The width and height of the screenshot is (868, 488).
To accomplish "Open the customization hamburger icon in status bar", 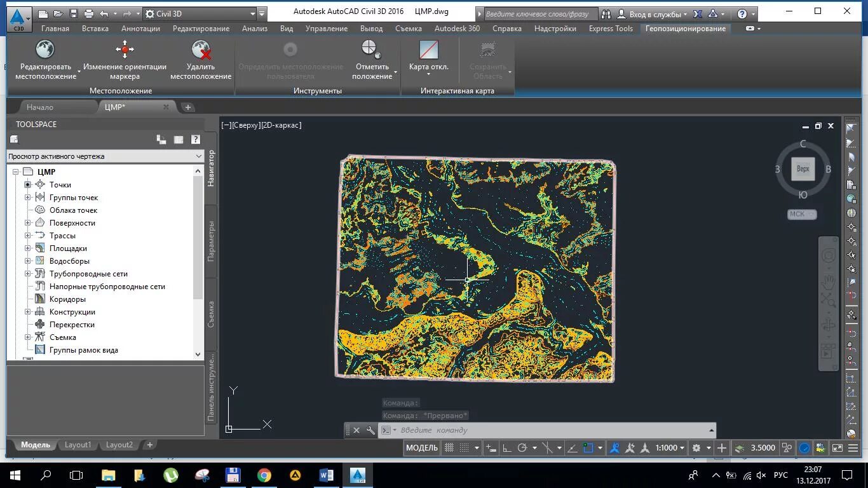I will pos(853,448).
